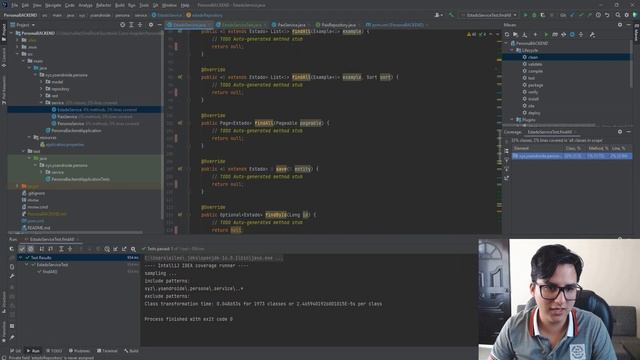Open TODO tool window tab

(54, 351)
